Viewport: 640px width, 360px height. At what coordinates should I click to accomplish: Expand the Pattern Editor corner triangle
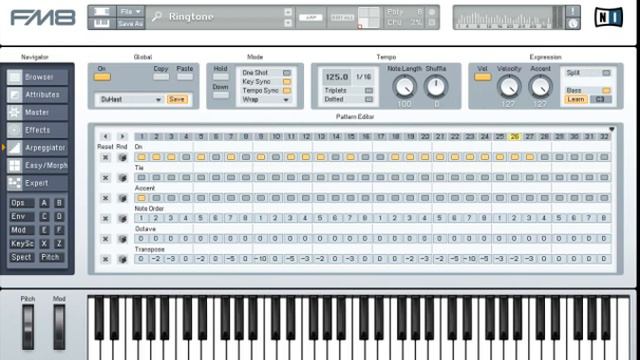(x=612, y=129)
